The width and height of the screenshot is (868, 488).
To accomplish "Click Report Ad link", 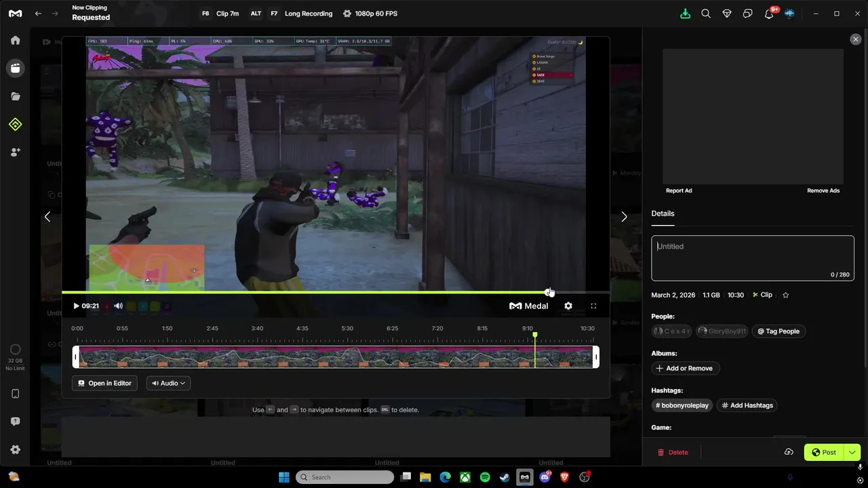I will 679,190.
